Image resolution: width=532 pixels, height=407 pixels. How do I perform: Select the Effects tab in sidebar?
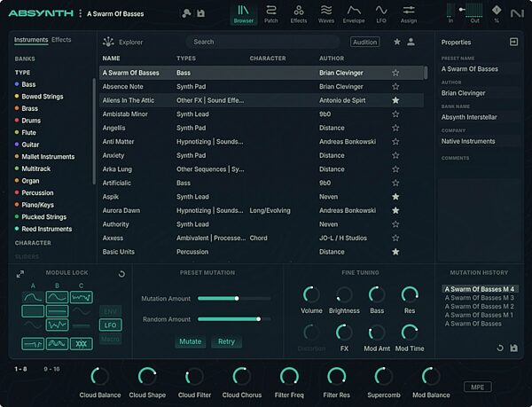(61, 40)
